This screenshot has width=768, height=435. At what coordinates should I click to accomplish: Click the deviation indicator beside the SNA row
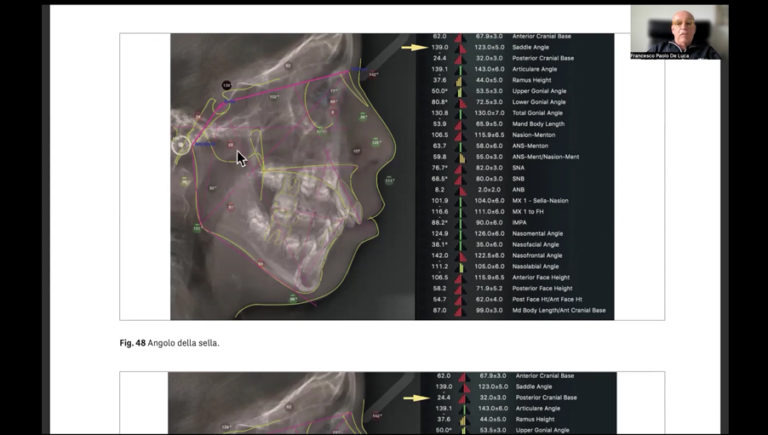tap(460, 167)
